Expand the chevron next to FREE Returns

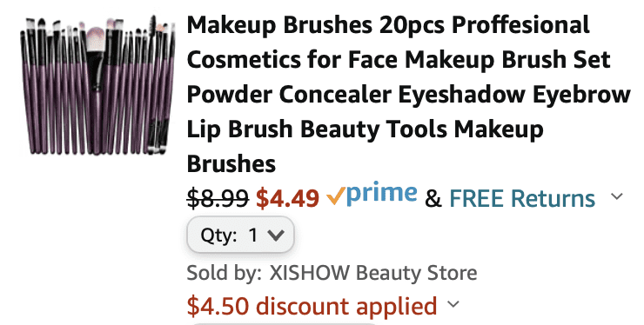point(616,196)
